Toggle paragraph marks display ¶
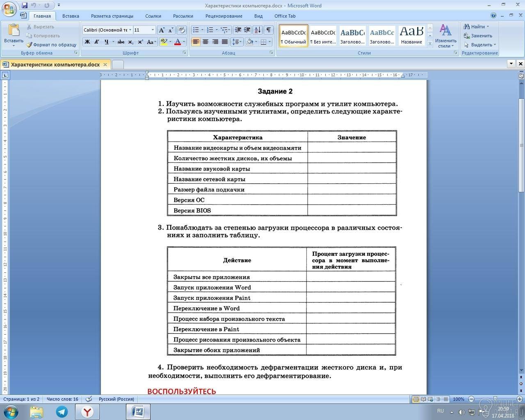 269,30
